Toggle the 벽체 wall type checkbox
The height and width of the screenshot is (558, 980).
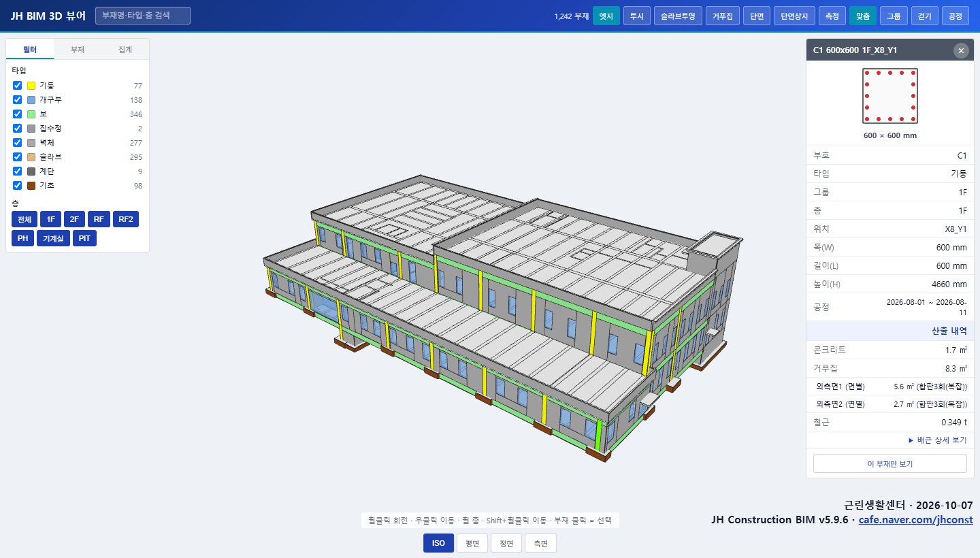click(18, 143)
